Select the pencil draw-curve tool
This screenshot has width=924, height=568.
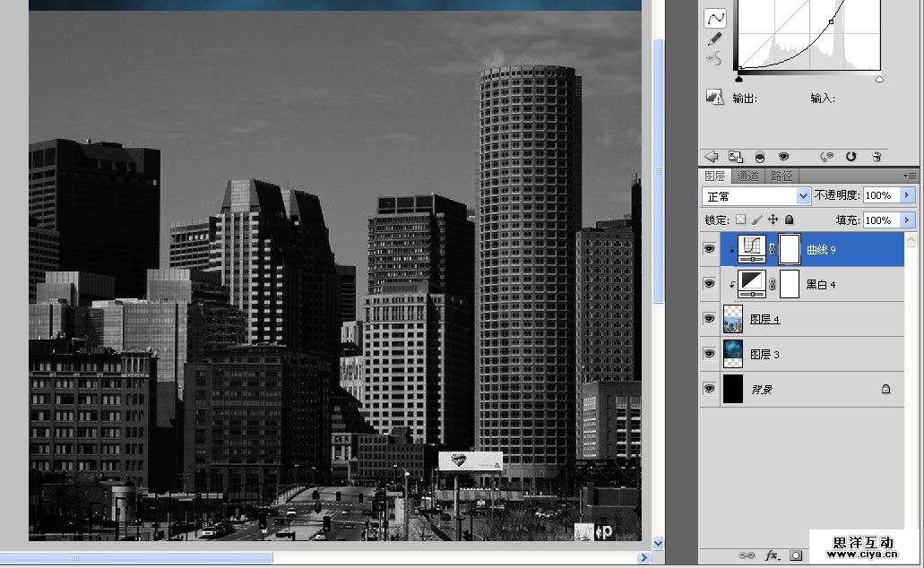[x=714, y=39]
